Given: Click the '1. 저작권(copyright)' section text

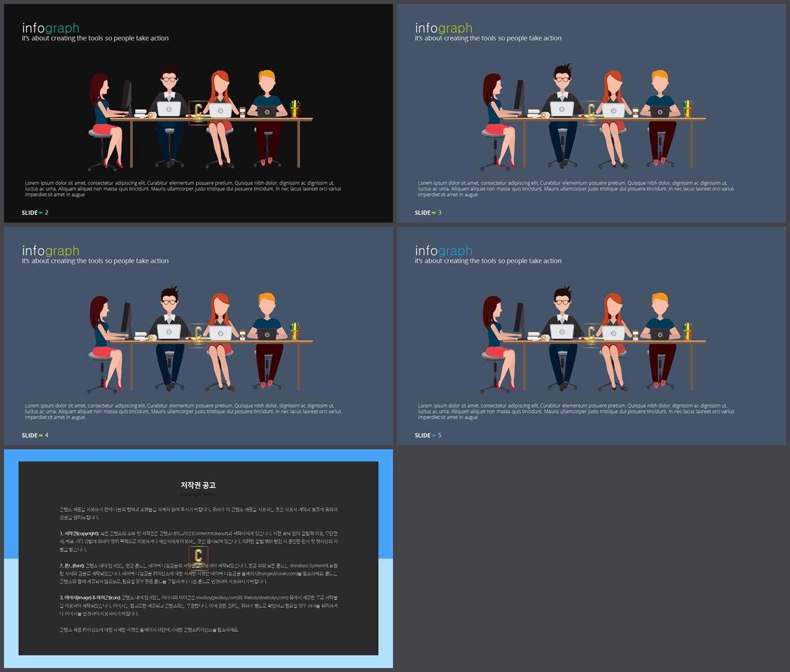Looking at the screenshot, I should tap(198, 541).
